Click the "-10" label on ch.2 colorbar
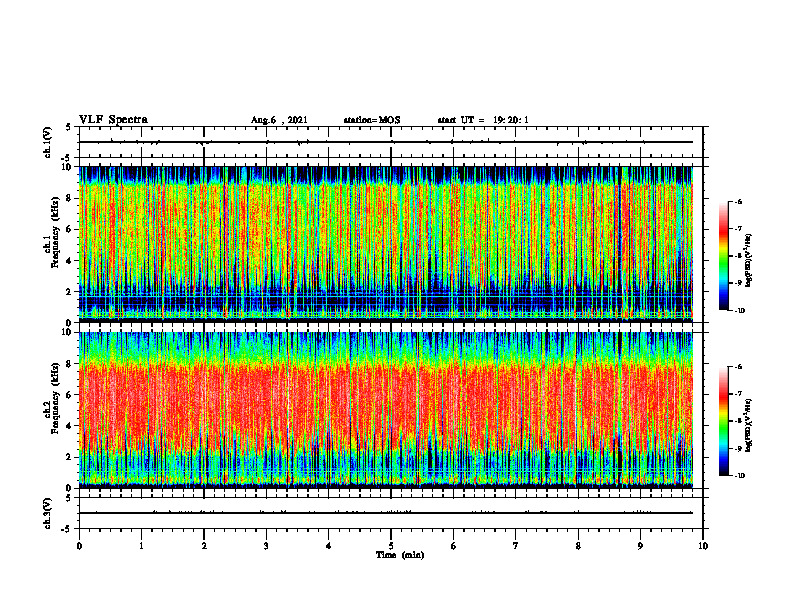792x612 pixels. point(740,476)
